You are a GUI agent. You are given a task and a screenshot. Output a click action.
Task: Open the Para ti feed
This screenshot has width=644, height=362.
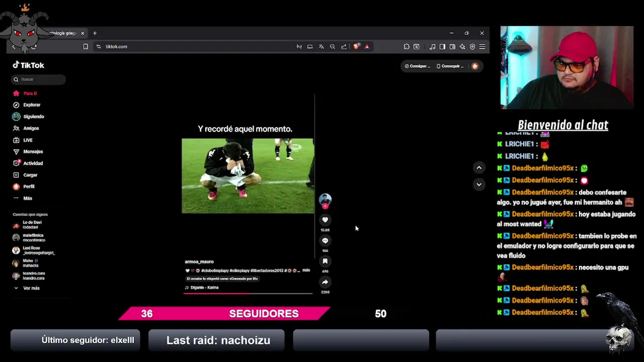(x=25, y=94)
